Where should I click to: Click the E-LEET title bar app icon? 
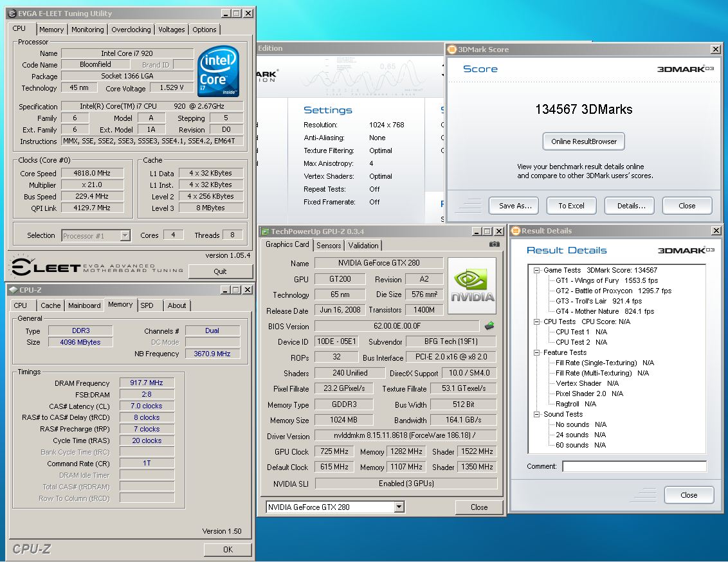click(x=12, y=14)
